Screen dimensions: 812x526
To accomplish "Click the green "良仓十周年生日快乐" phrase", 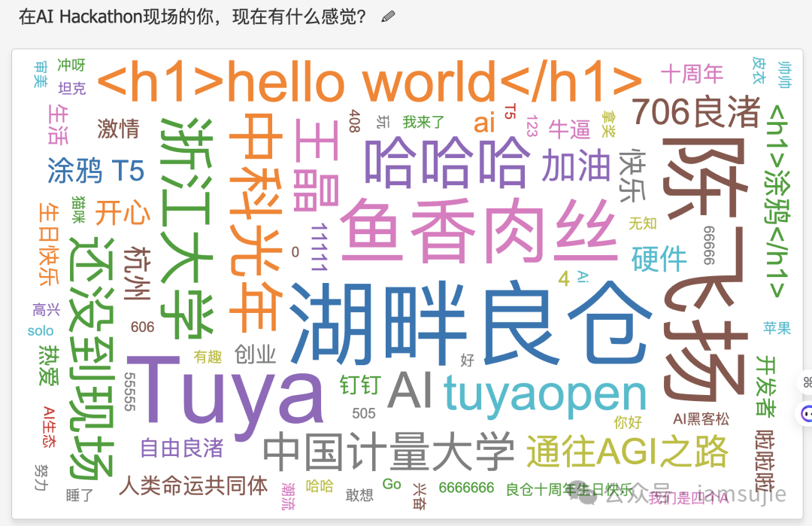I will 570,489.
